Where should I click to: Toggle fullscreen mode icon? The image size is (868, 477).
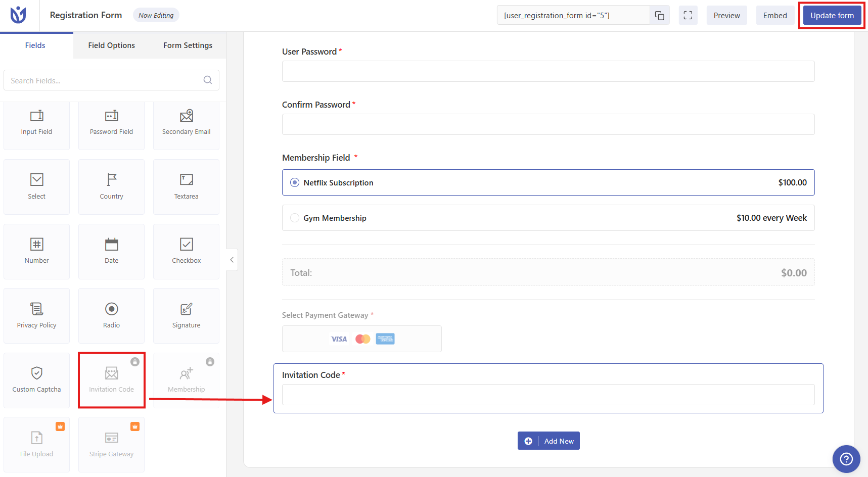pos(688,16)
